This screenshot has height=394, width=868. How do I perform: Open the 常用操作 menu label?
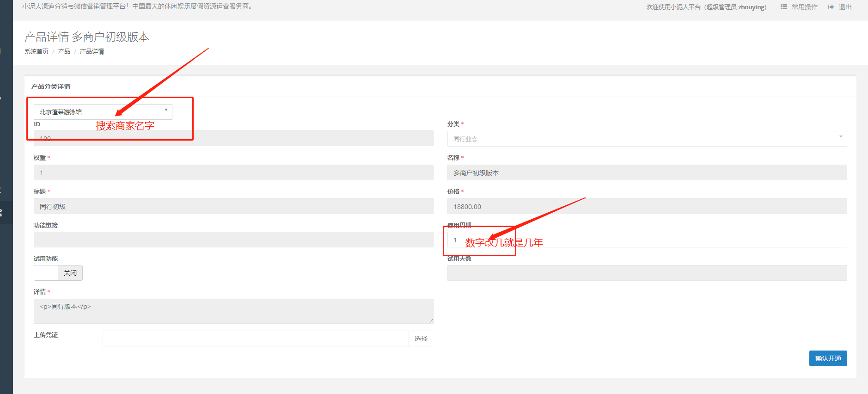pyautogui.click(x=804, y=7)
